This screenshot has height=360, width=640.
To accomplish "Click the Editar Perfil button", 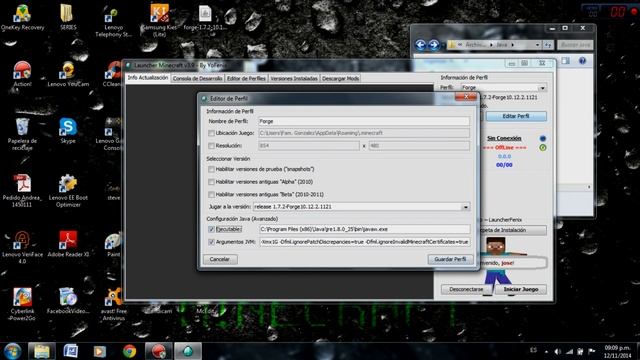I will tap(516, 116).
